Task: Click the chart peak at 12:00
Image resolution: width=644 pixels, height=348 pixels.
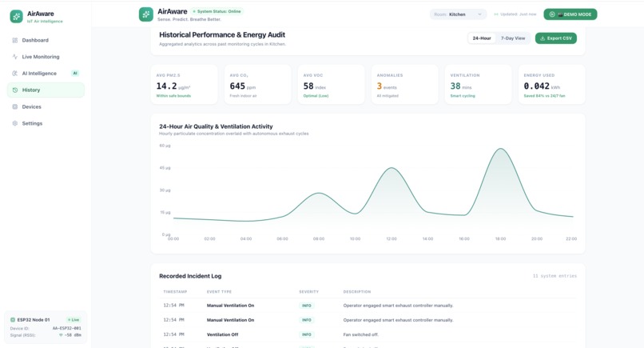Action: (x=392, y=168)
